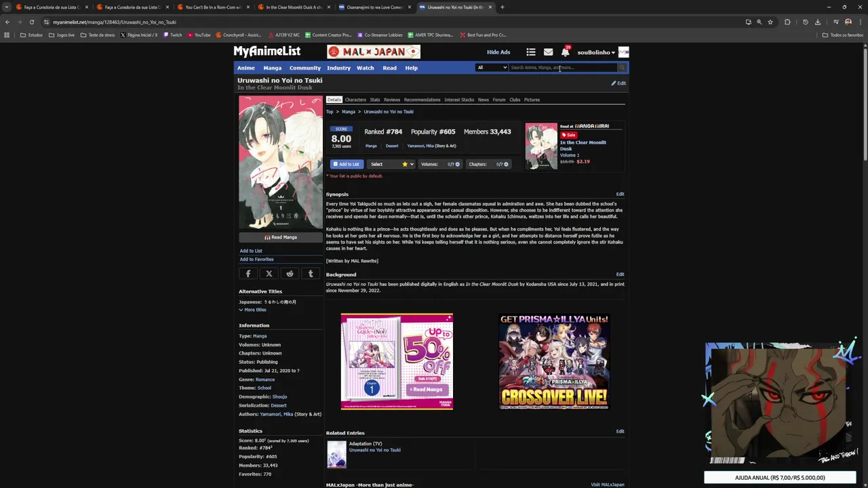The width and height of the screenshot is (868, 488).
Task: Click the Manga Mirai Volume 1 cover
Action: 541,146
